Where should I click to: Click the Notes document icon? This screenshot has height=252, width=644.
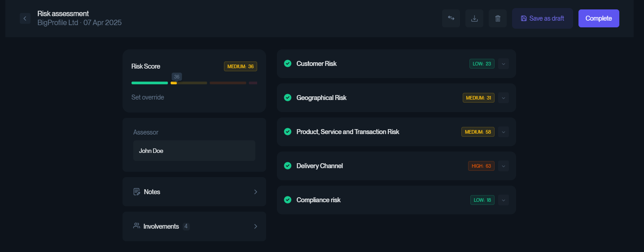pyautogui.click(x=137, y=192)
